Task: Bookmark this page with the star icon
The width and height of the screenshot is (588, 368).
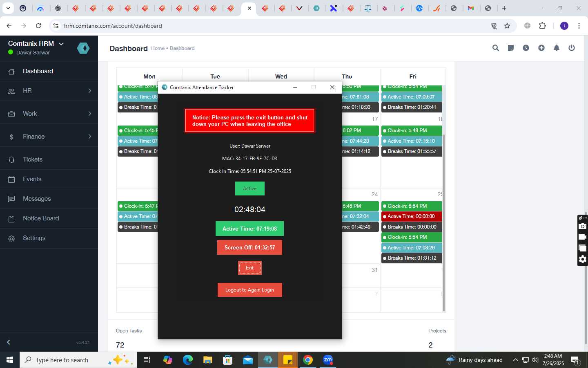Action: (x=507, y=26)
